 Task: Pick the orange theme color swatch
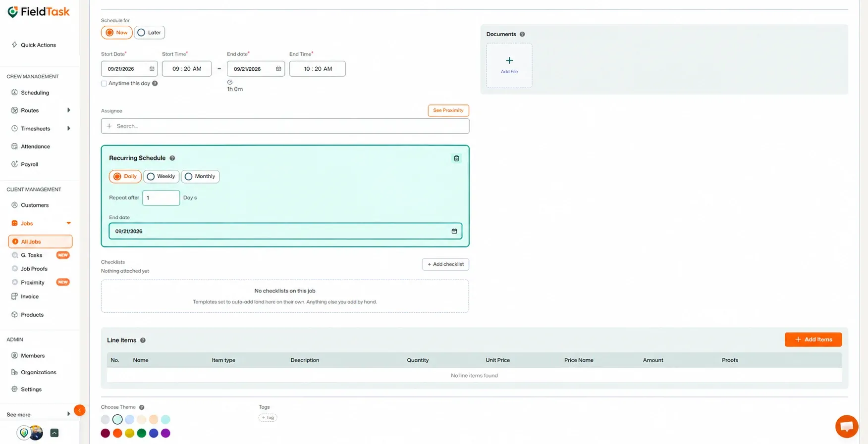(117, 433)
